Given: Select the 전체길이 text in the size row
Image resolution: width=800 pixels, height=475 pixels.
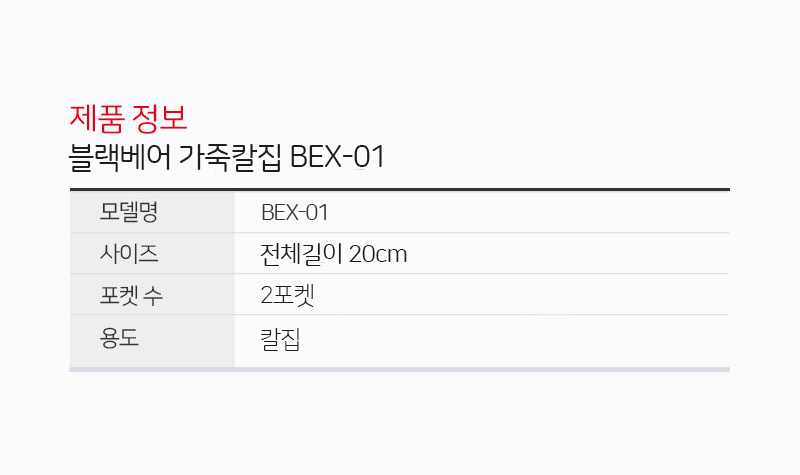Looking at the screenshot, I should (x=301, y=254).
